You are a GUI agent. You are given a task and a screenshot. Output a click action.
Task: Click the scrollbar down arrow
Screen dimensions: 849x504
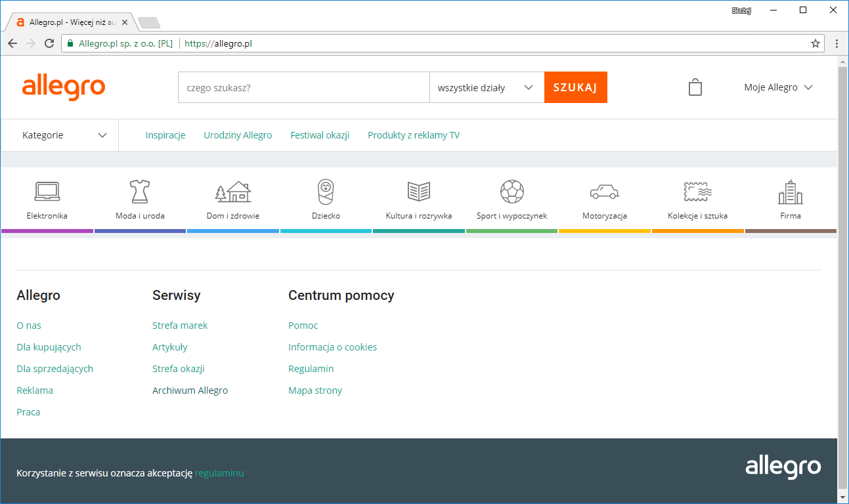(843, 497)
